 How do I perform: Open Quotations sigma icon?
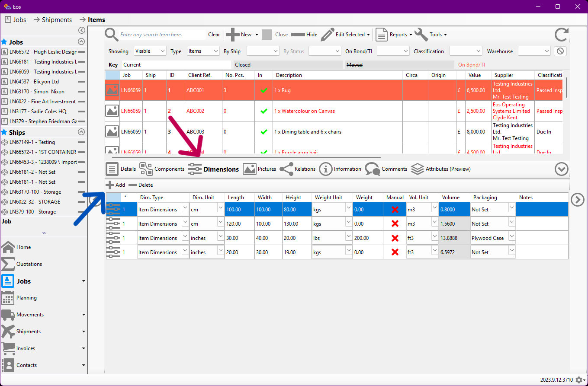[8, 264]
